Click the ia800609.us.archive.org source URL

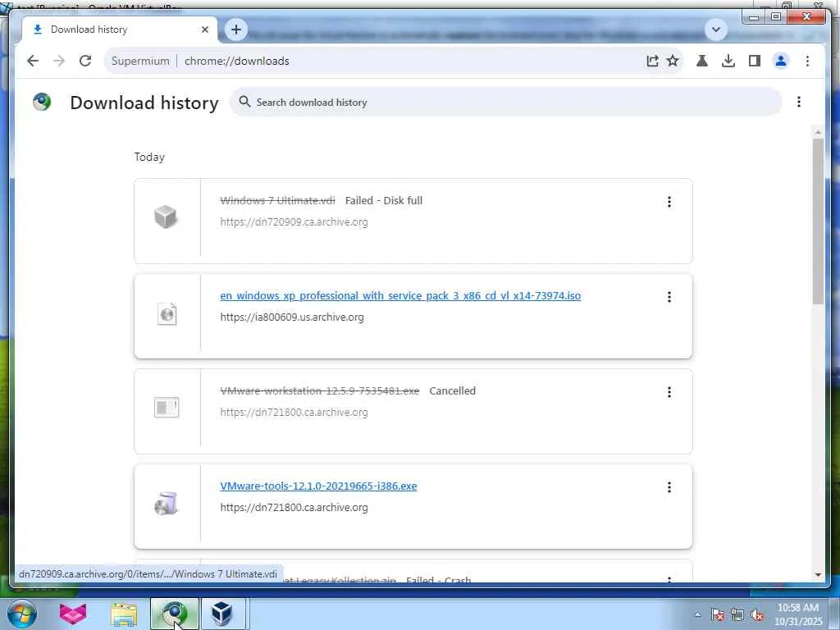coord(292,317)
